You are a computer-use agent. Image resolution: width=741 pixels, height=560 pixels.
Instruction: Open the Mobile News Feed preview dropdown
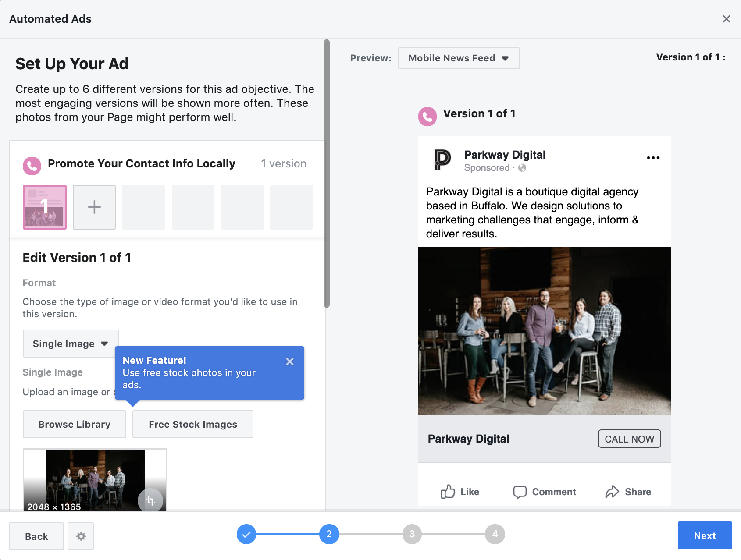point(459,58)
